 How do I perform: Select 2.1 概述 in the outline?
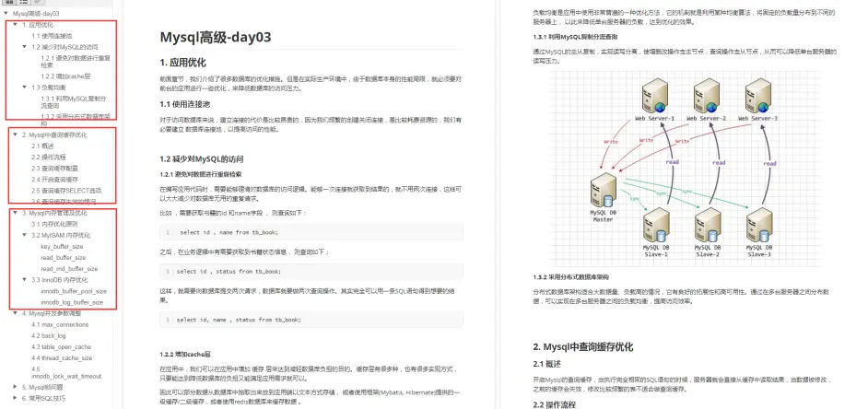pyautogui.click(x=42, y=146)
